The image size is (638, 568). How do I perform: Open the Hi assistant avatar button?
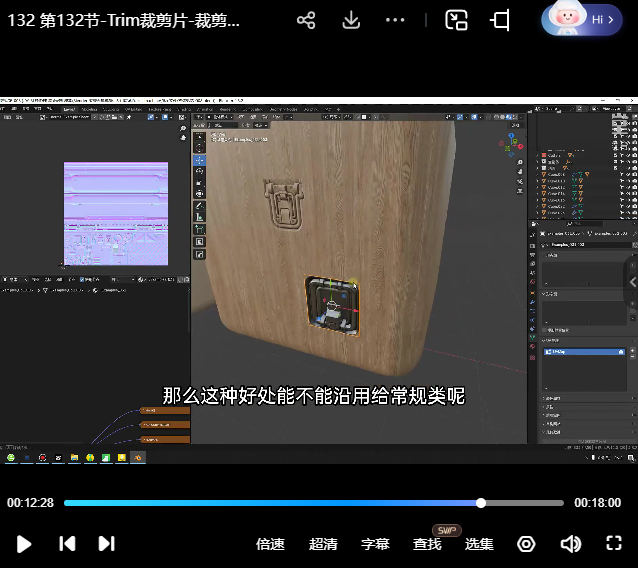581,19
